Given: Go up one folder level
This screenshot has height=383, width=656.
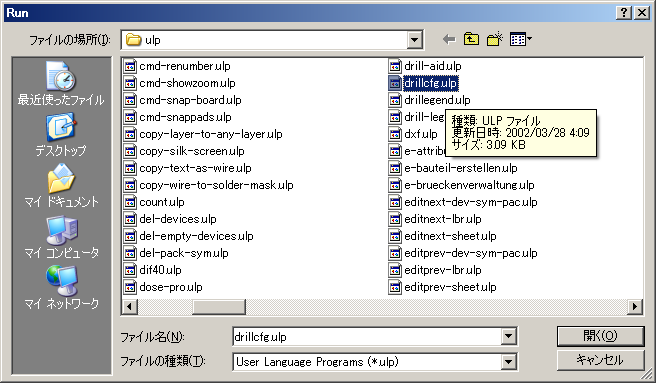Looking at the screenshot, I should tap(471, 39).
